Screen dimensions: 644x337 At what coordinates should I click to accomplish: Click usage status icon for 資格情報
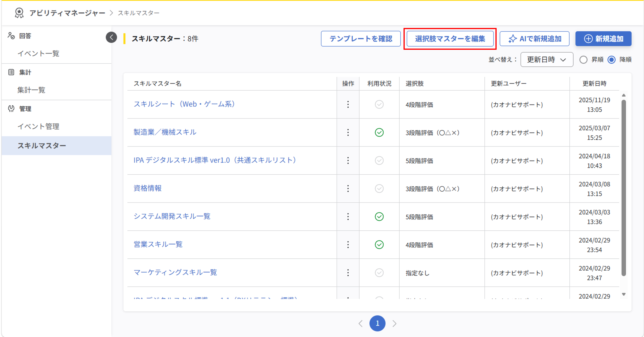[x=379, y=188]
